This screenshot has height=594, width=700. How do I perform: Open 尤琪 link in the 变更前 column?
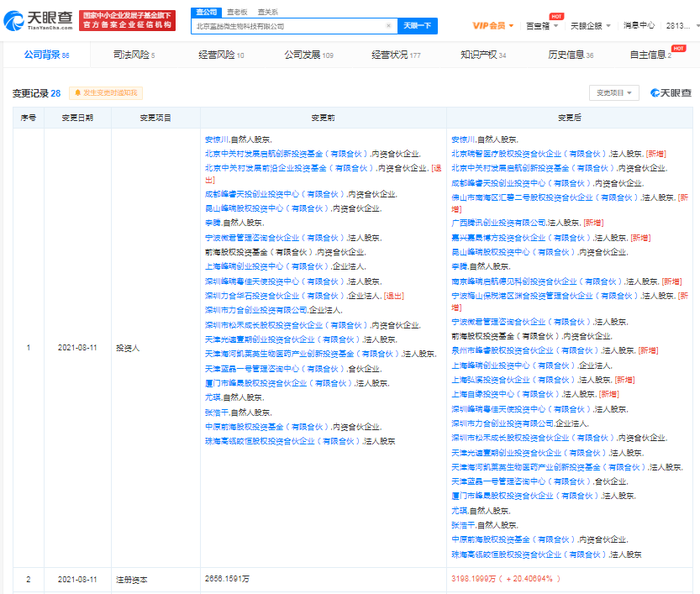[213, 397]
